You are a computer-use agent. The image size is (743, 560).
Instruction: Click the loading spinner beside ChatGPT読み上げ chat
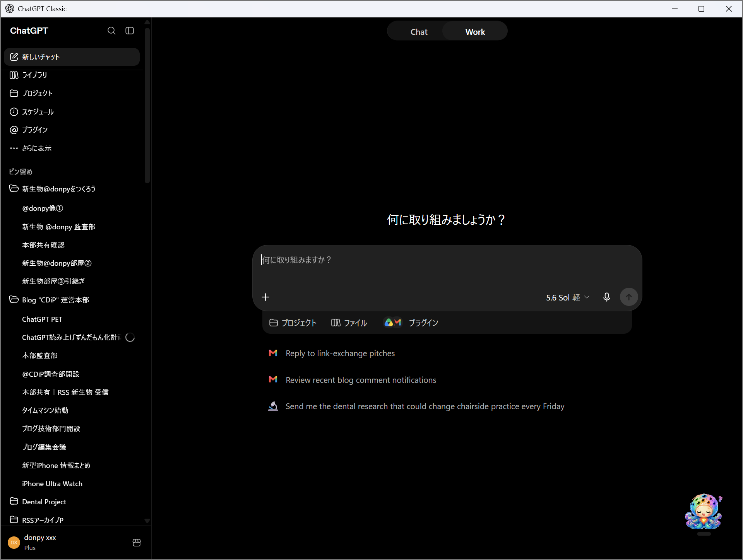click(130, 338)
